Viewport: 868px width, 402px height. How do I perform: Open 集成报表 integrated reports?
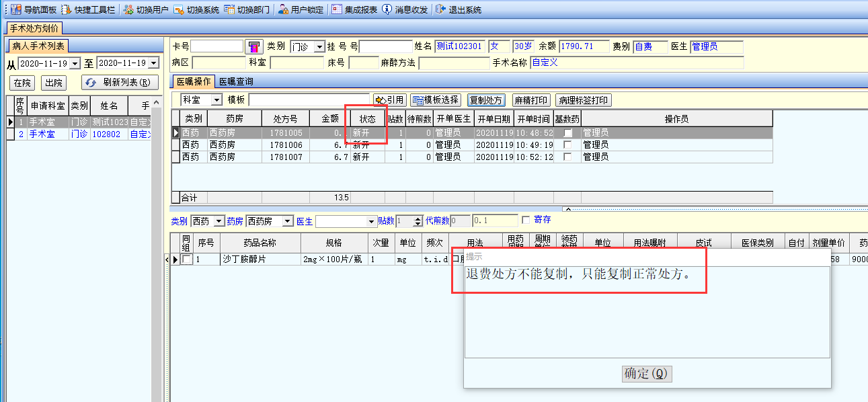[x=354, y=10]
